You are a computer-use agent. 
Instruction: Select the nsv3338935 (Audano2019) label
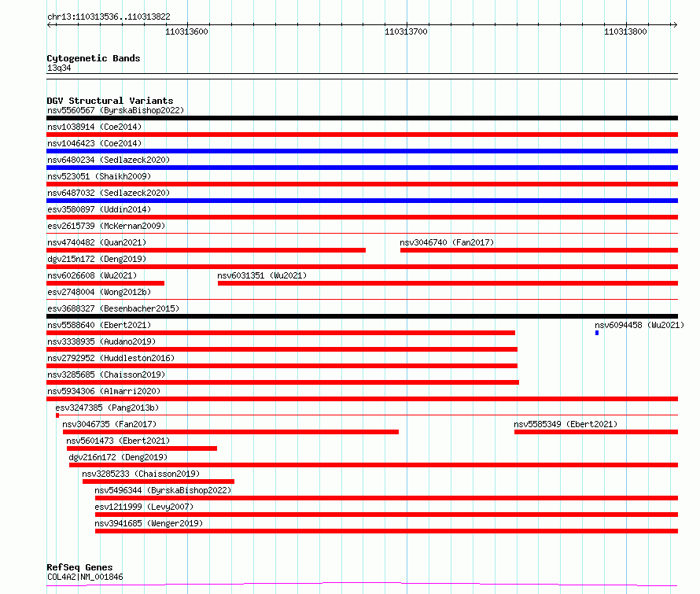101,341
